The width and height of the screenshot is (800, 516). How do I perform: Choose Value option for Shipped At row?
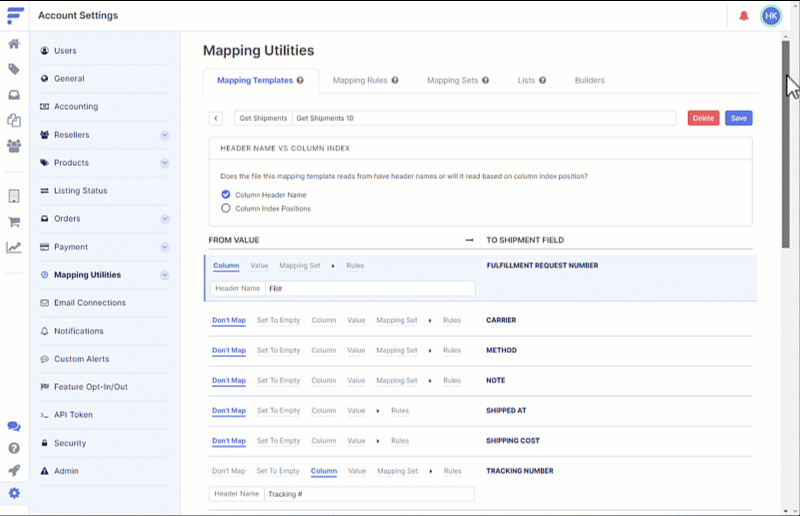(356, 410)
